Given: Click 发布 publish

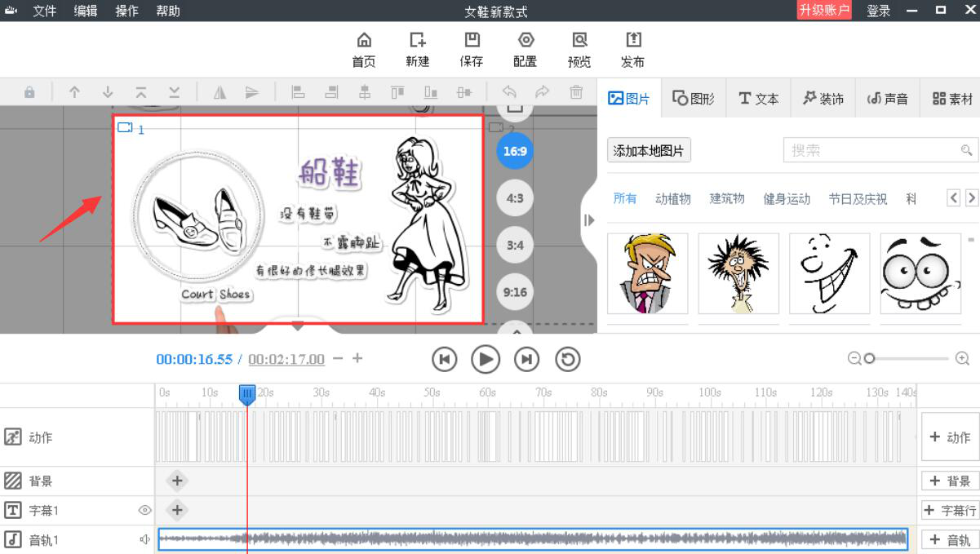Looking at the screenshot, I should click(x=633, y=51).
